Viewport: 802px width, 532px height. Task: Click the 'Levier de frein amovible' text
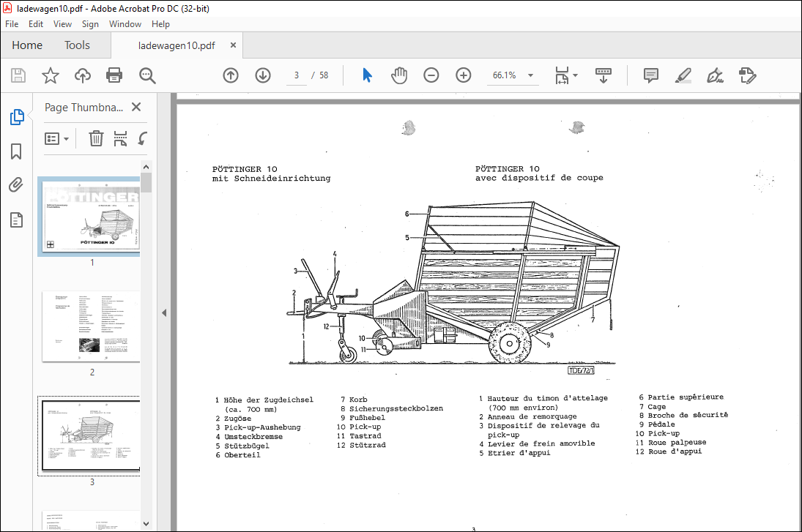[x=541, y=443]
